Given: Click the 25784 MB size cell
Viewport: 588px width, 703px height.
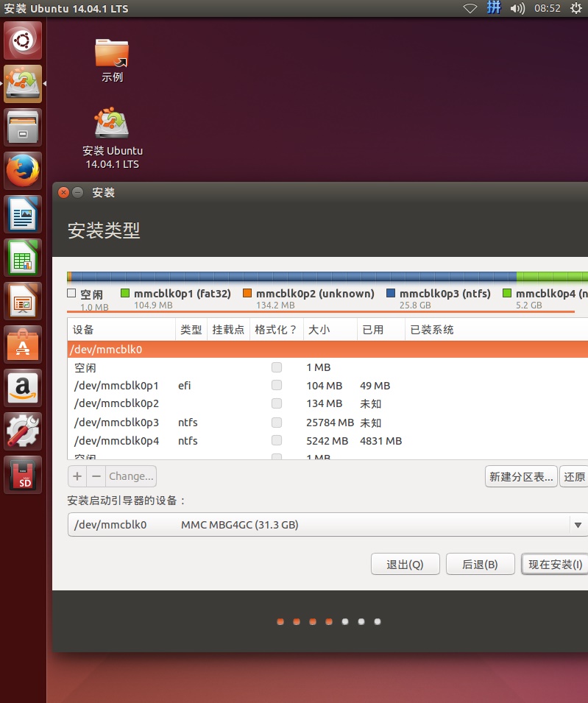Looking at the screenshot, I should click(330, 423).
